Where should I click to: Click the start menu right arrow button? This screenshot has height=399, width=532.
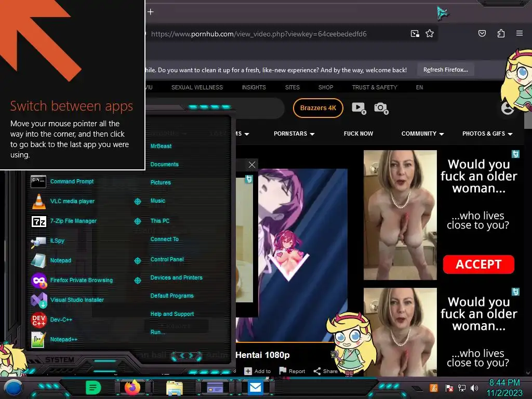click(191, 355)
